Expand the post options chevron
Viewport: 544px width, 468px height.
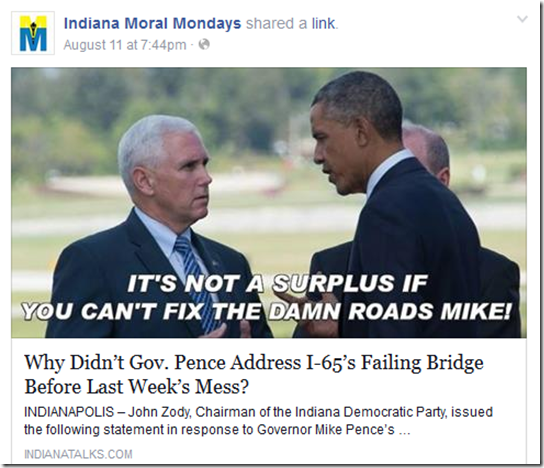pos(522,19)
